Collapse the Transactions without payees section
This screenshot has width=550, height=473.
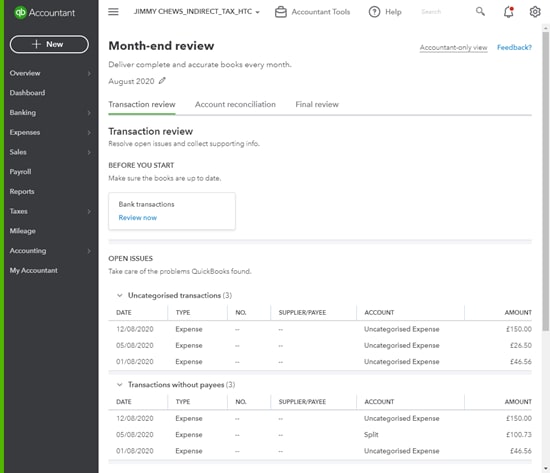tap(120, 385)
